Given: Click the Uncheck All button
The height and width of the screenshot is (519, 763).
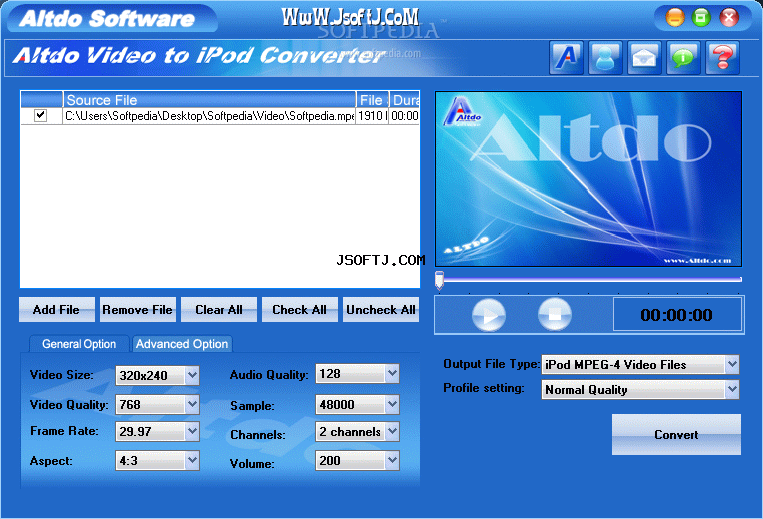Looking at the screenshot, I should point(381,310).
